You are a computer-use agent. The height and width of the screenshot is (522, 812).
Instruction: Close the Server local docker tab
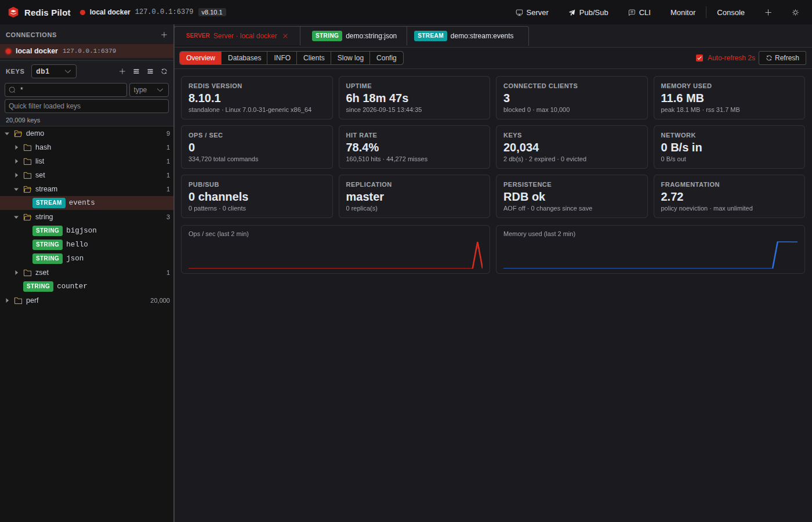(285, 36)
